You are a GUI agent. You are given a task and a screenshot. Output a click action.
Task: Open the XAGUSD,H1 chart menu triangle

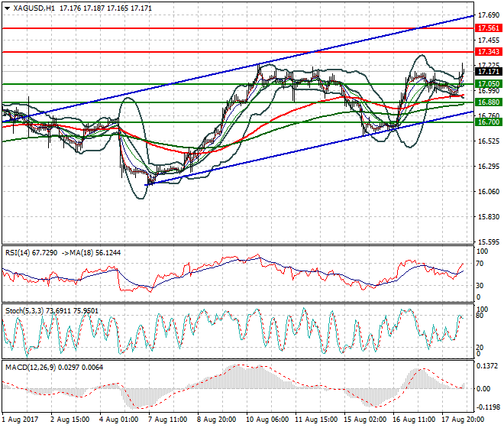coord(7,8)
